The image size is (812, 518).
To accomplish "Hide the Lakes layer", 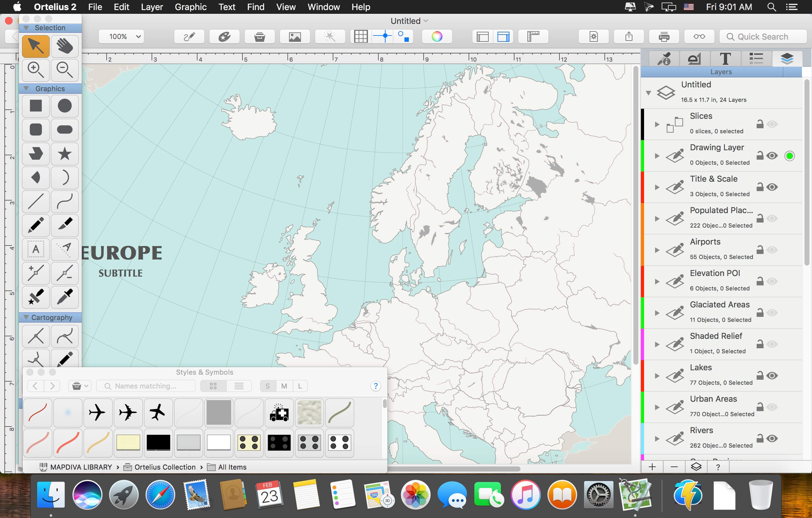I will click(772, 375).
